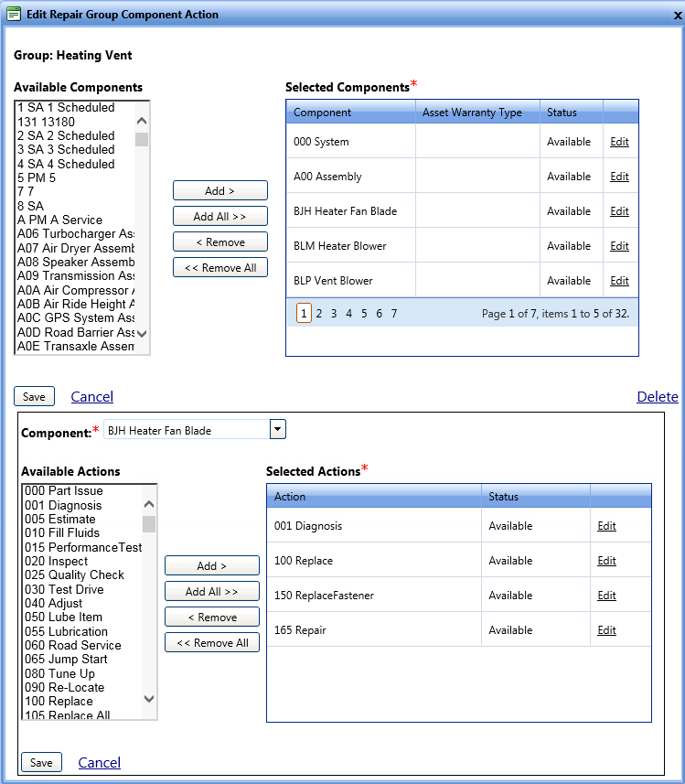
Task: Edit the 001 Diagnosis action row
Action: pyautogui.click(x=606, y=525)
